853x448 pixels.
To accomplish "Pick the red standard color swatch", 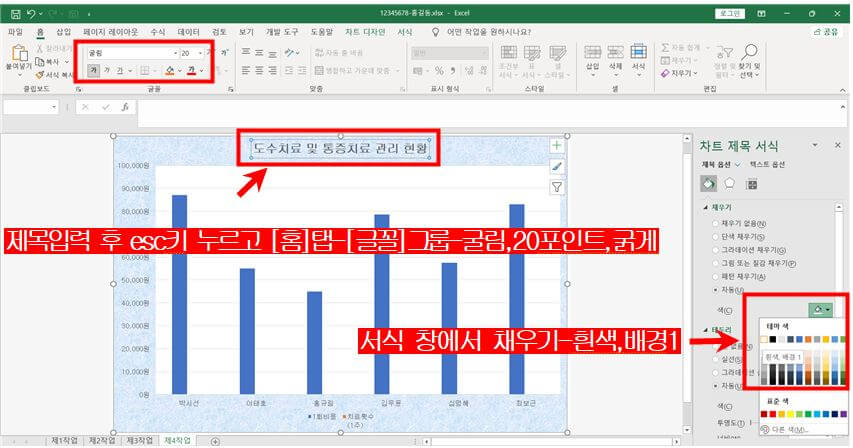I will (773, 414).
